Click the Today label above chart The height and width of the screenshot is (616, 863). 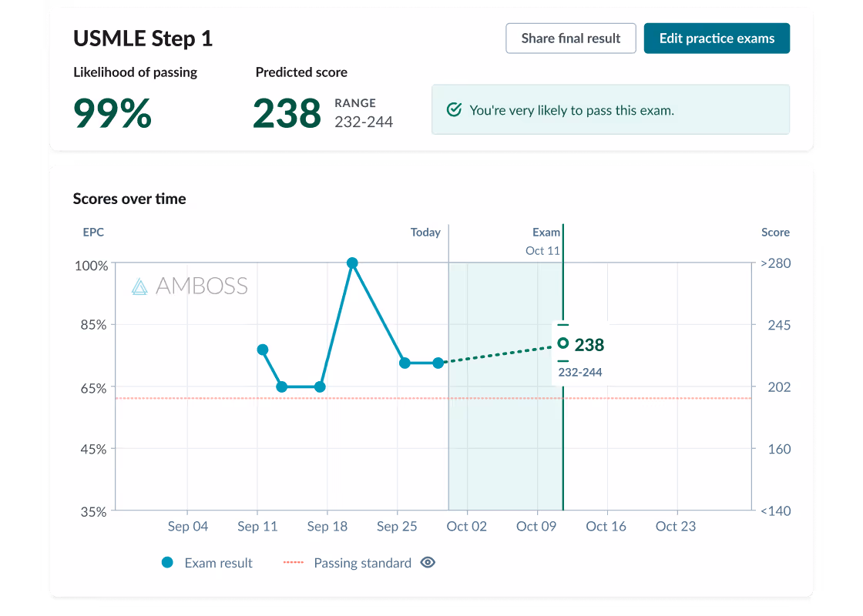click(x=425, y=232)
